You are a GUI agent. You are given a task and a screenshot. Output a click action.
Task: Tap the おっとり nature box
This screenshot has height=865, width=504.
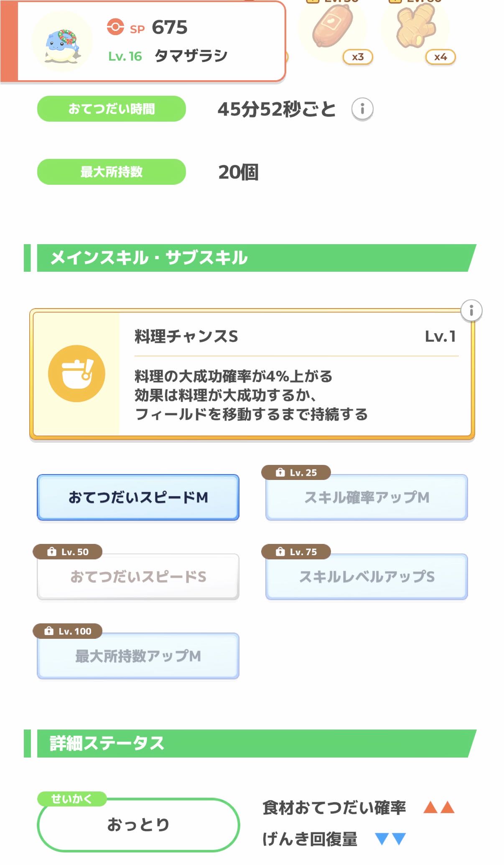point(138,825)
